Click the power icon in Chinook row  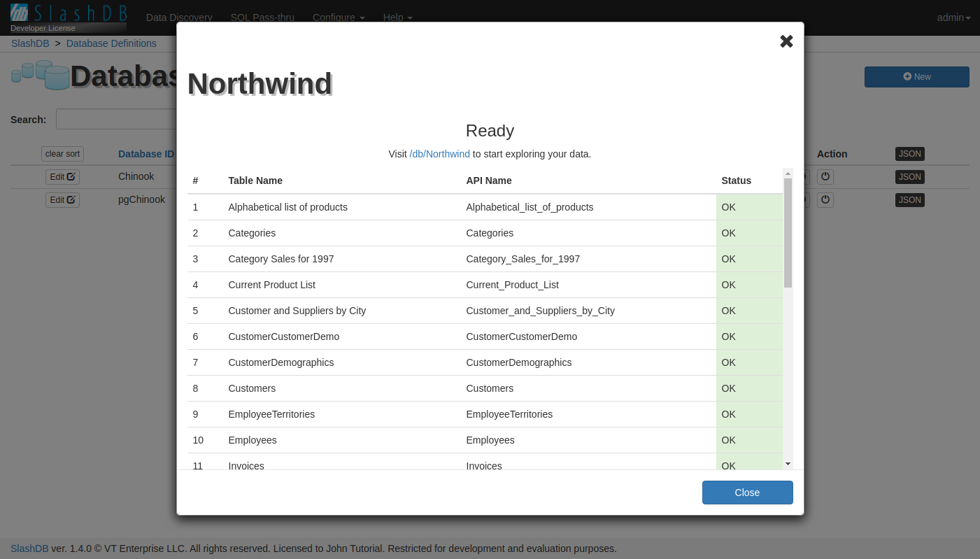pyautogui.click(x=825, y=177)
